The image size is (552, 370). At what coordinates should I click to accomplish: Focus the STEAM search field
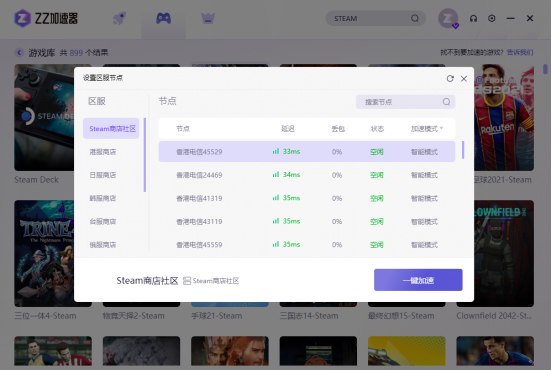tap(375, 18)
